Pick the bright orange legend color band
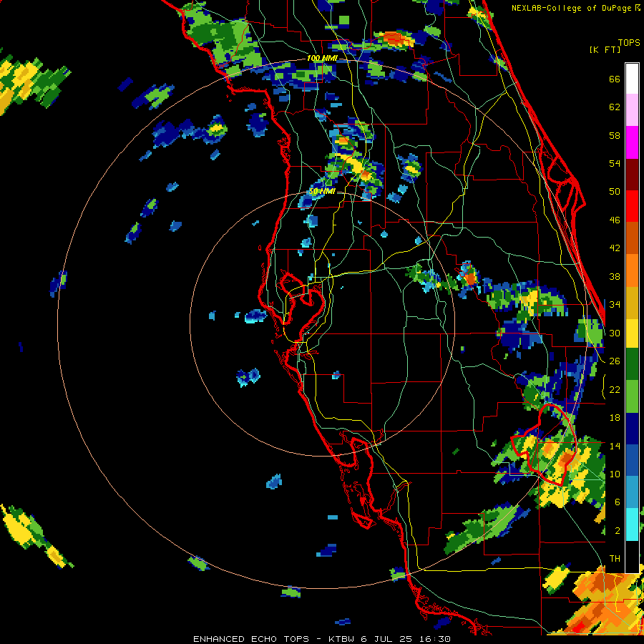 click(x=632, y=270)
